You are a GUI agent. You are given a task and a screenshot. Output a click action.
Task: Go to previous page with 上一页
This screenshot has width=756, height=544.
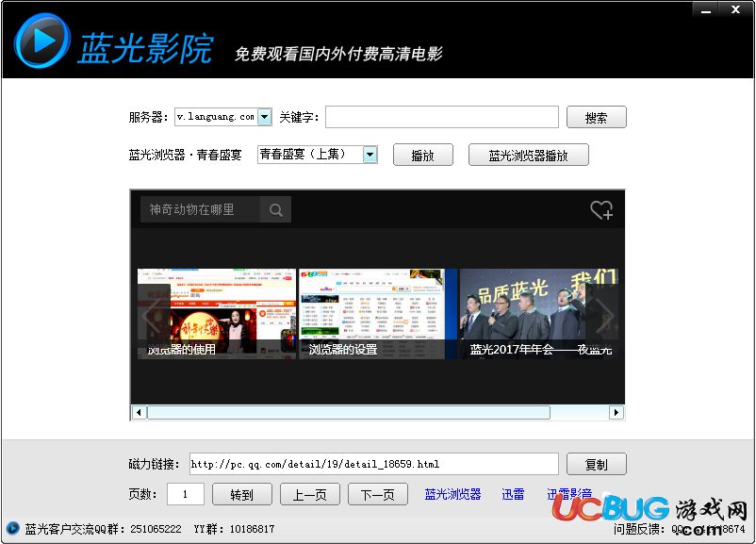(x=310, y=494)
